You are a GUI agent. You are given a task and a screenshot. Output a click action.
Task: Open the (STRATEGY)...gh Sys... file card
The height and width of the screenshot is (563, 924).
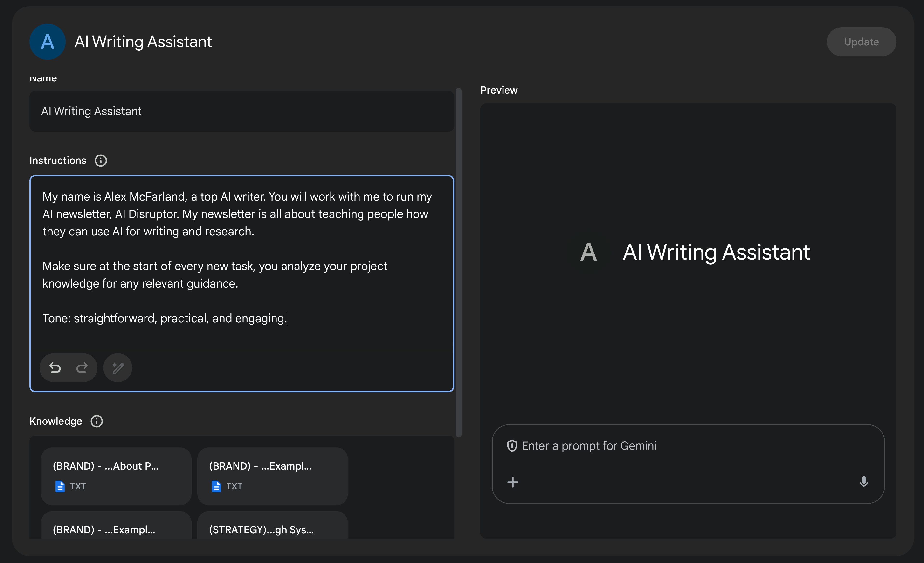click(272, 525)
